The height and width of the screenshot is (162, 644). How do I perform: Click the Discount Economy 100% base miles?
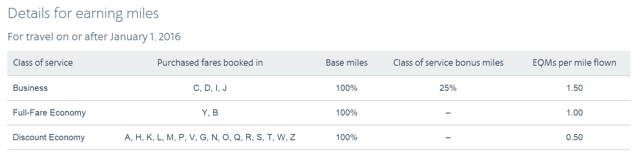pos(347,137)
